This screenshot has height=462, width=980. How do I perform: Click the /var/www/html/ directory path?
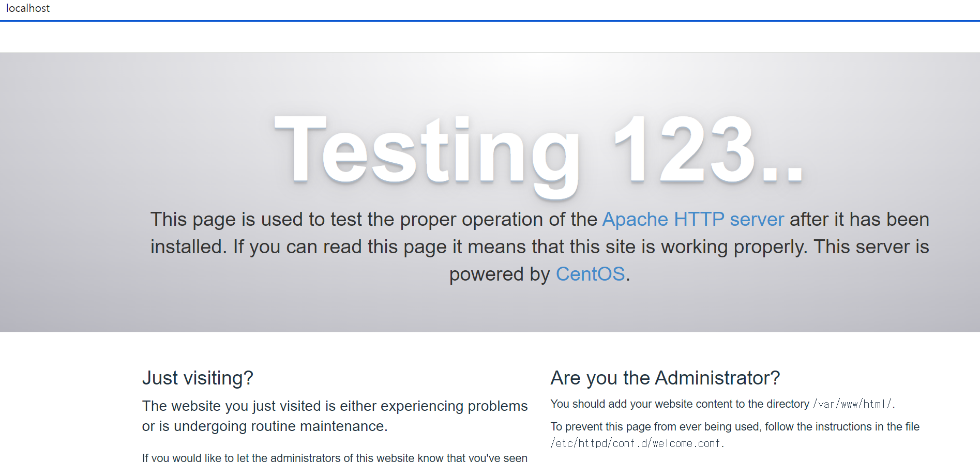852,404
